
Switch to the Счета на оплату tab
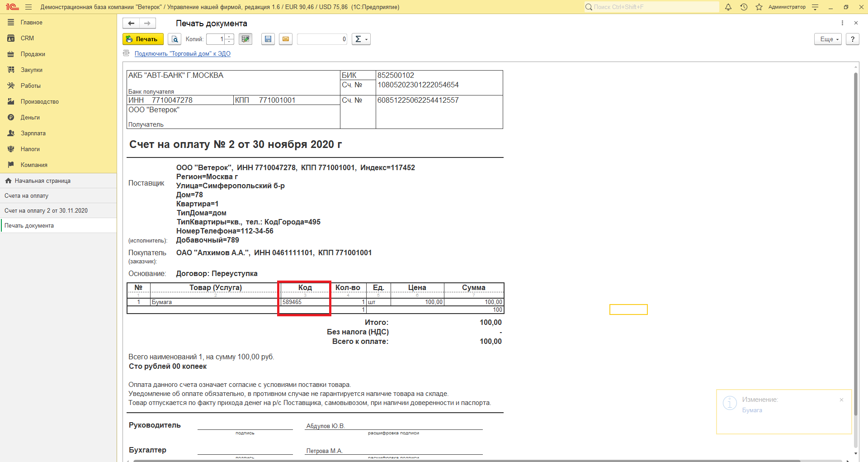tap(26, 196)
